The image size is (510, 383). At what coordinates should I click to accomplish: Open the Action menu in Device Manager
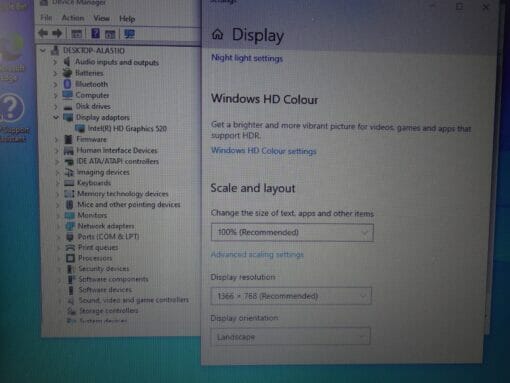coord(73,18)
